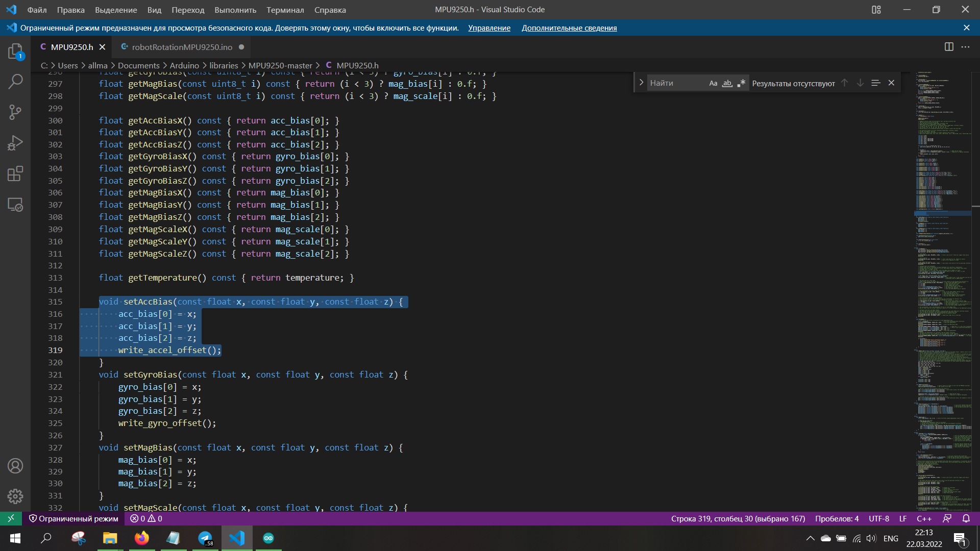The width and height of the screenshot is (980, 551).
Task: Open the Search view in activity bar
Action: coord(15,82)
